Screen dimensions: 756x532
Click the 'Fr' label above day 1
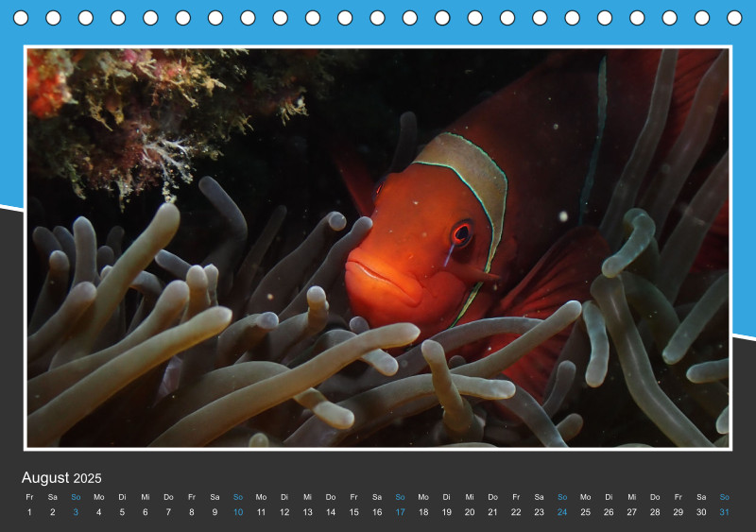[29, 497]
